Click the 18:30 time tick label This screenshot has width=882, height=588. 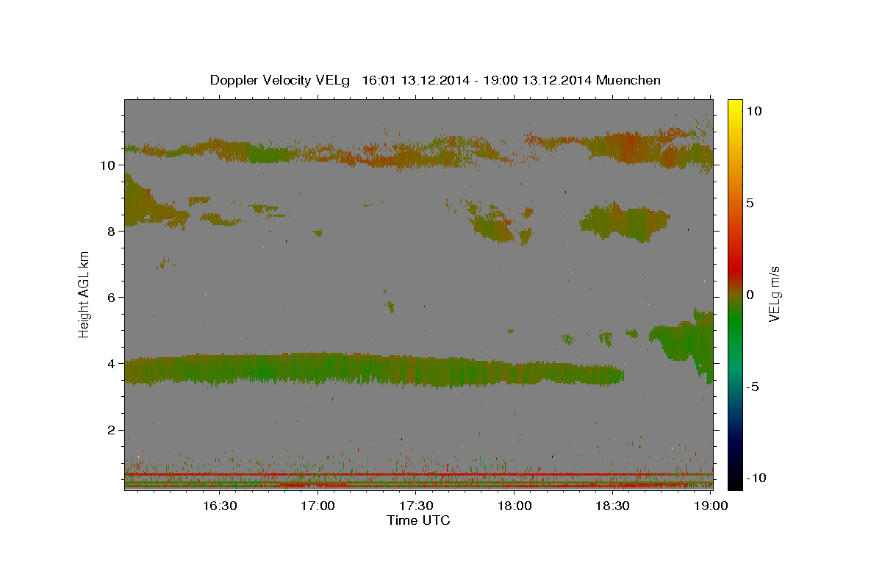(x=613, y=506)
